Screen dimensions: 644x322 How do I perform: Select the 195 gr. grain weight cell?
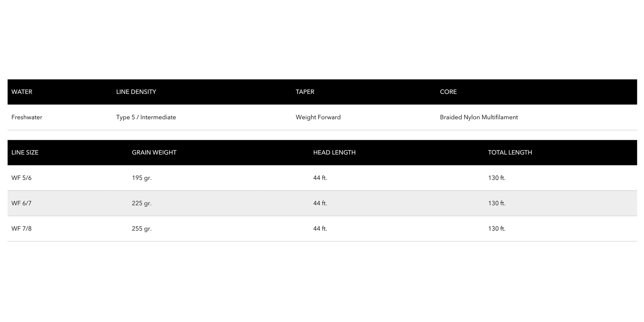click(x=141, y=178)
